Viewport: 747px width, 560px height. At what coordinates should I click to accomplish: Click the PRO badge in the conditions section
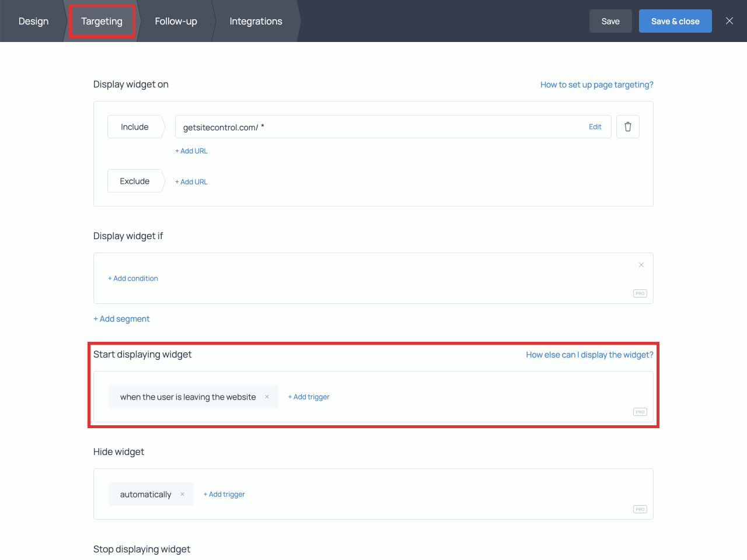click(640, 293)
